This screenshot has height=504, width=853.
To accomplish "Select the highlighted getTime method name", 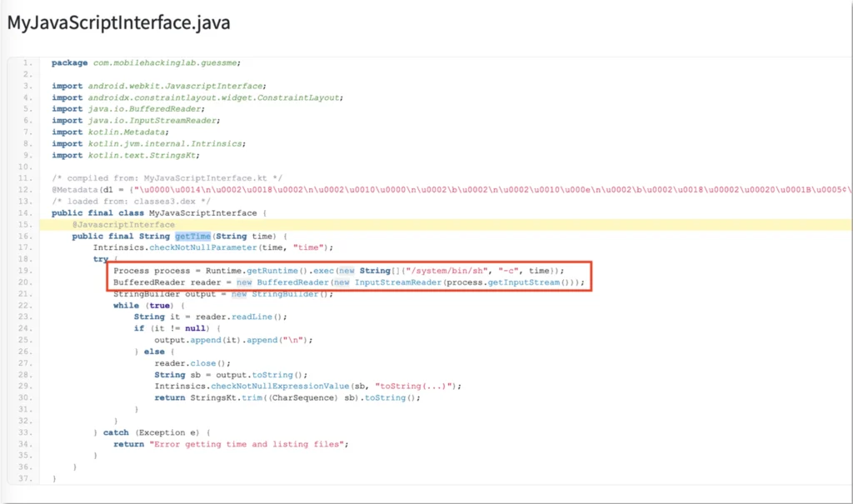I will point(192,237).
